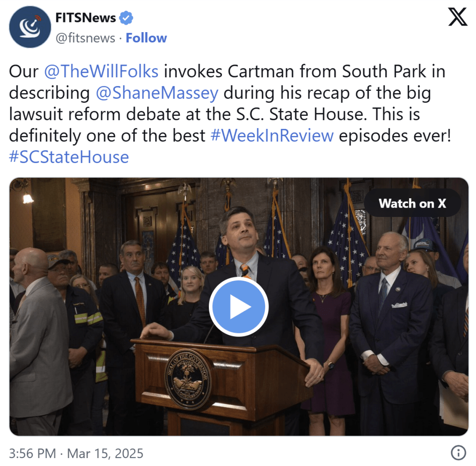The height and width of the screenshot is (466, 476).
Task: Open the #SCStateHouse hashtag
Action: (x=69, y=157)
